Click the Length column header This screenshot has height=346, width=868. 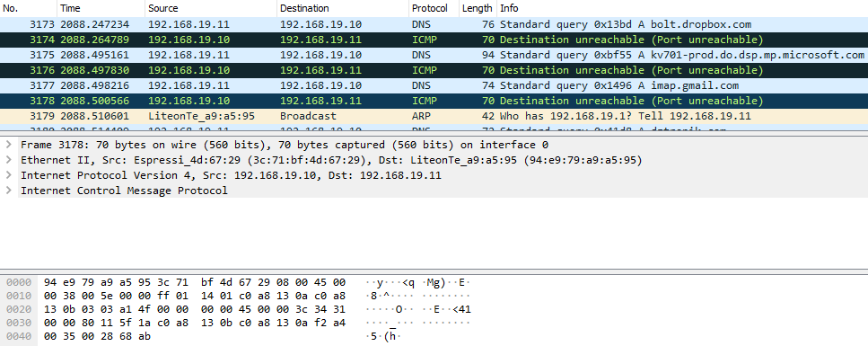pos(478,8)
